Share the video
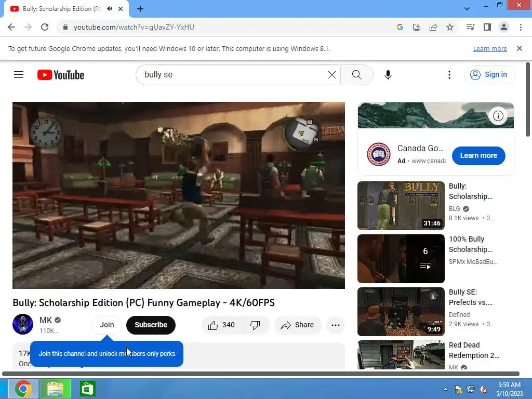The width and height of the screenshot is (532, 399). click(298, 325)
